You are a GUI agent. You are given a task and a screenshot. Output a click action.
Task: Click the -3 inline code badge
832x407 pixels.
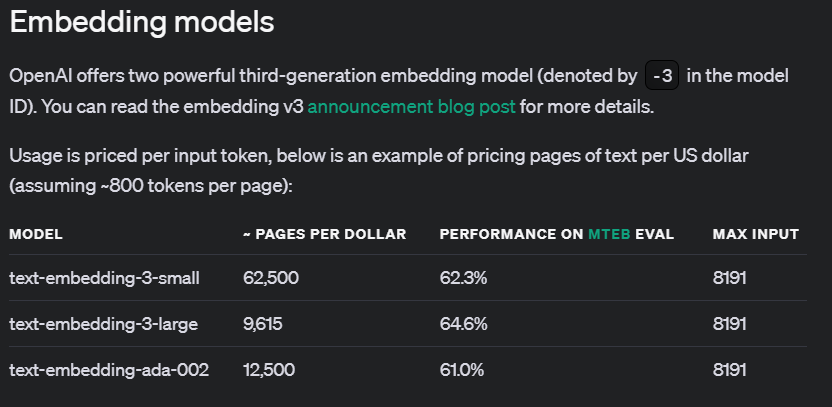[x=661, y=76]
